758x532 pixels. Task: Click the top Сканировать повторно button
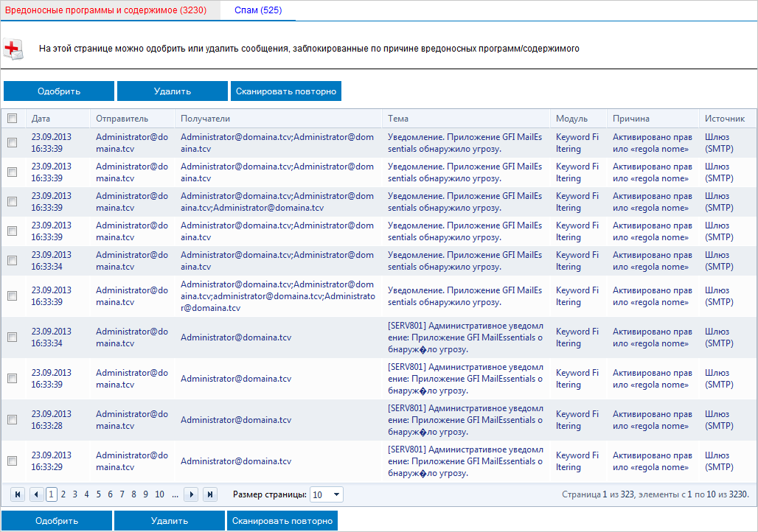(286, 91)
